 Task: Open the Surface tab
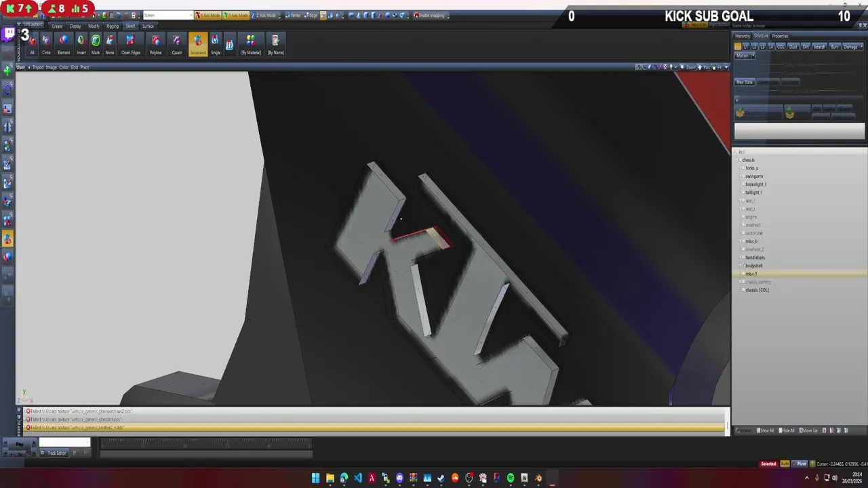pos(148,26)
